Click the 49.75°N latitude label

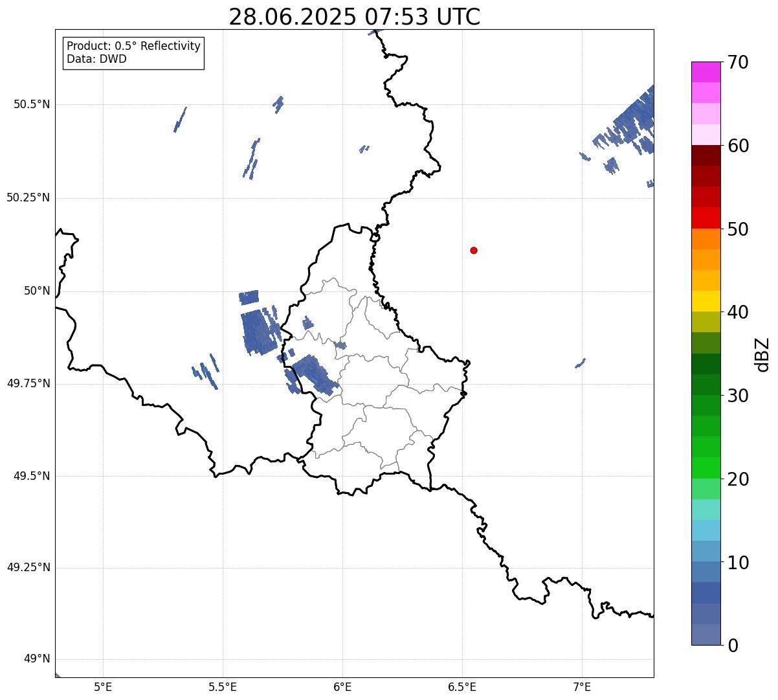tap(28, 383)
